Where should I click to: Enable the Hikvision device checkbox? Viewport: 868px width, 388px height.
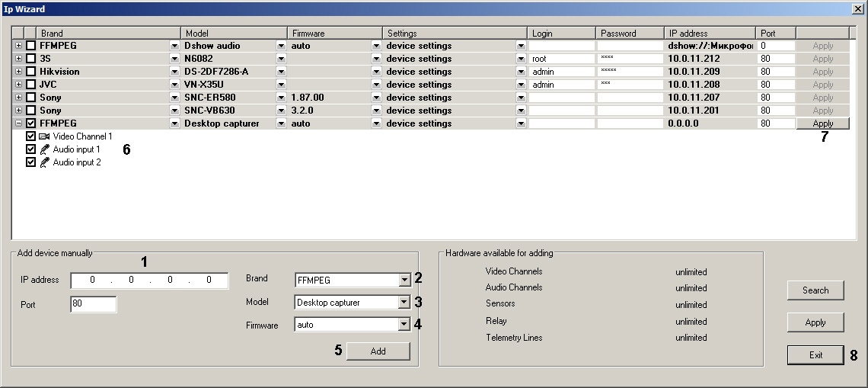[31, 72]
